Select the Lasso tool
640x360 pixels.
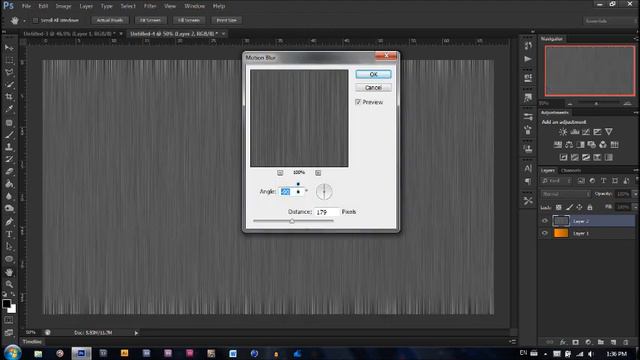[9, 73]
